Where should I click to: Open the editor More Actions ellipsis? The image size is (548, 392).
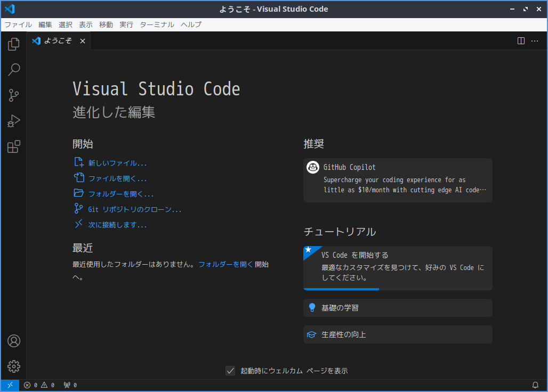click(x=535, y=41)
